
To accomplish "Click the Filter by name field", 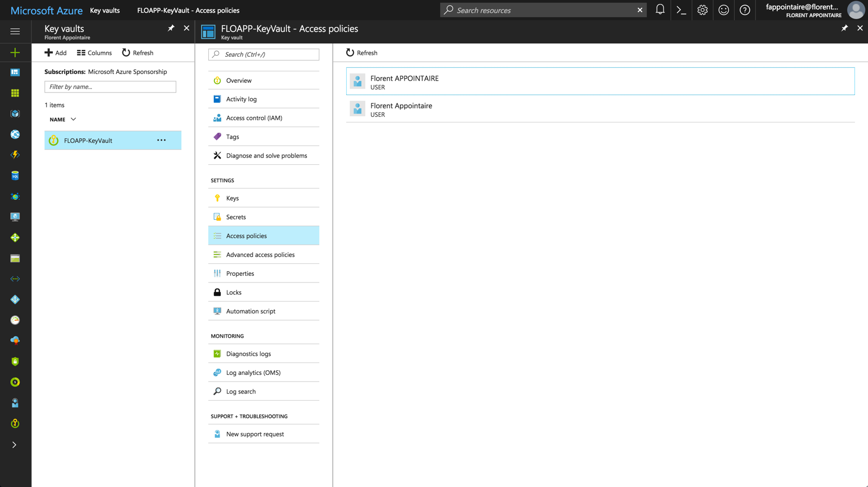I will click(110, 87).
